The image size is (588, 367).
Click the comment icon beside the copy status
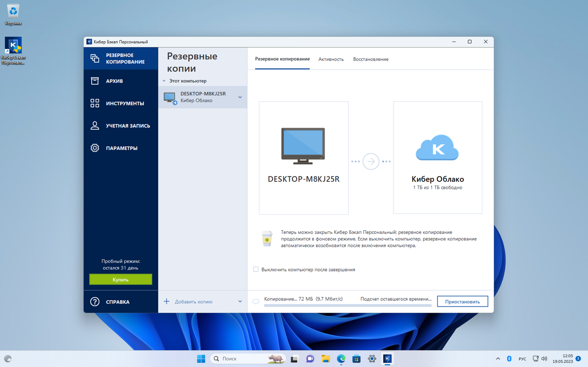tap(256, 302)
